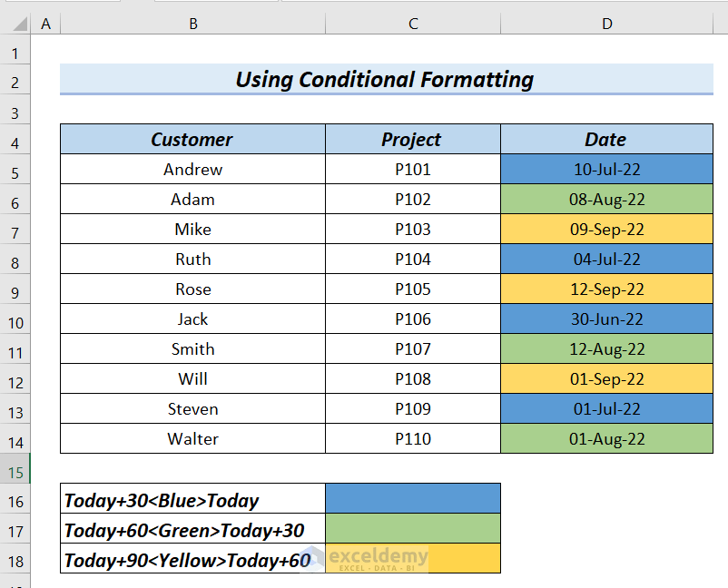Select column C header

[413, 24]
